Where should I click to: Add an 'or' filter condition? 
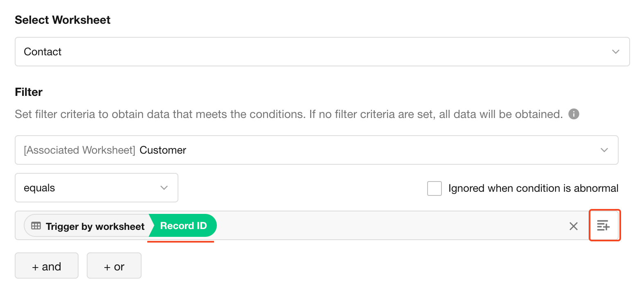[114, 267]
